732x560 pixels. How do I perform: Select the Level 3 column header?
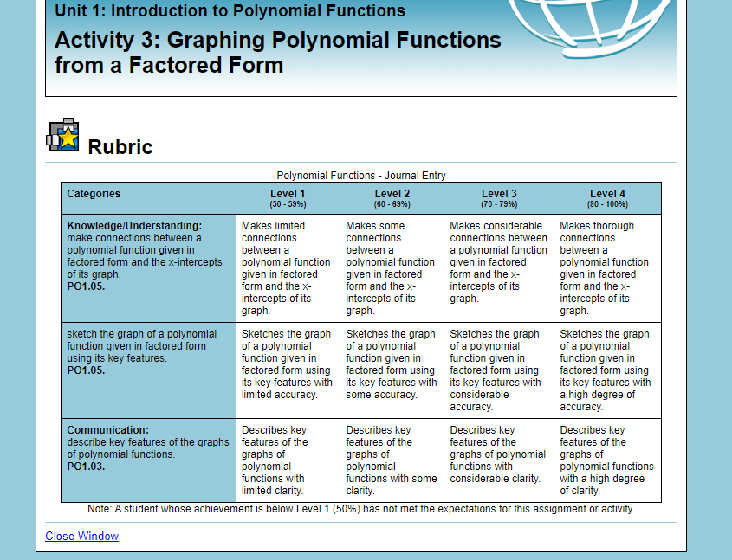click(x=499, y=197)
